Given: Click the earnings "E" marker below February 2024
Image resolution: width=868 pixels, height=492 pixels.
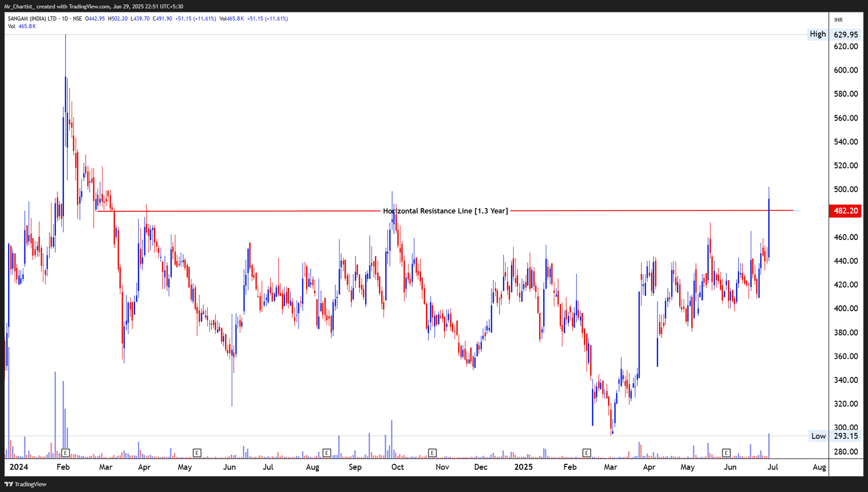Looking at the screenshot, I should [x=66, y=452].
